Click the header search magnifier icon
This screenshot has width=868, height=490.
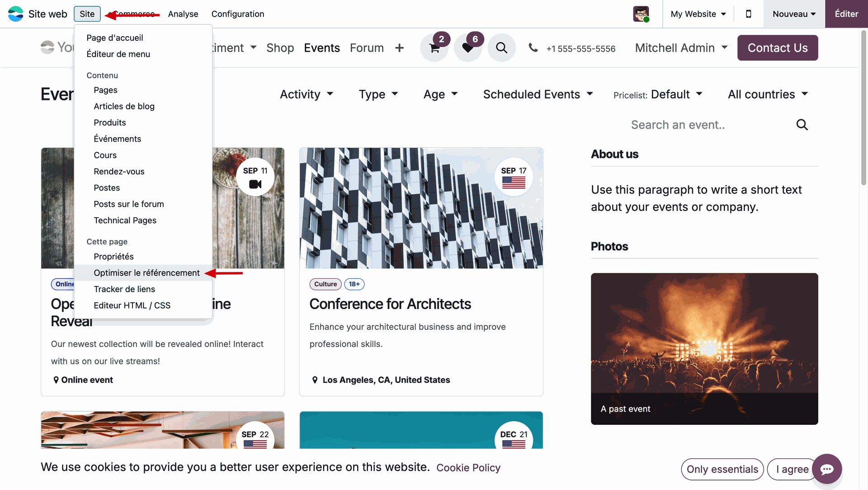(x=501, y=48)
